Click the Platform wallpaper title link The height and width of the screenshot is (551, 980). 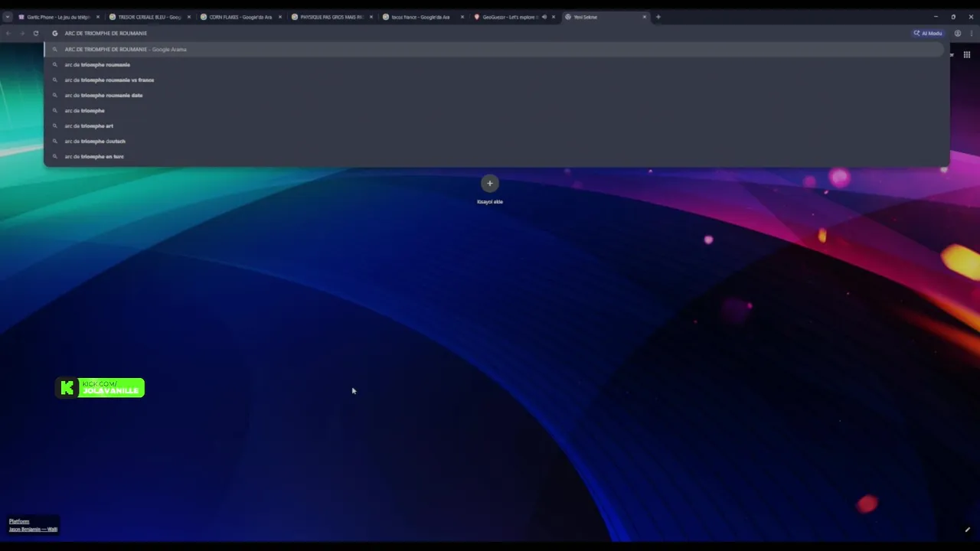coord(19,521)
